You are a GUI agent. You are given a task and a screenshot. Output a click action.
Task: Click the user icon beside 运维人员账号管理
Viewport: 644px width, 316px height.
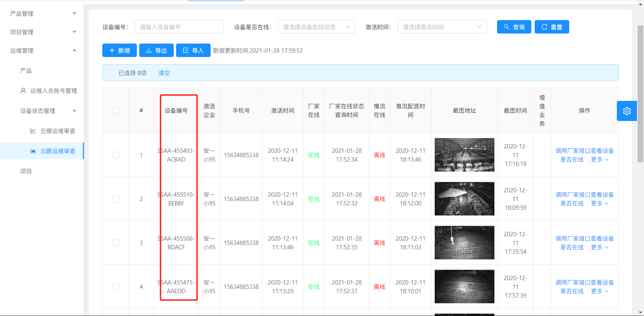pyautogui.click(x=23, y=90)
